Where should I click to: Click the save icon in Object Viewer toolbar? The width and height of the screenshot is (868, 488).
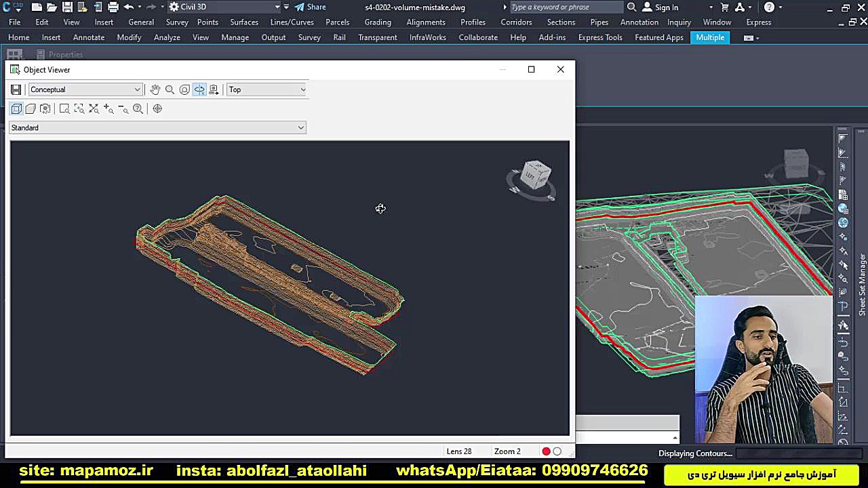click(16, 89)
